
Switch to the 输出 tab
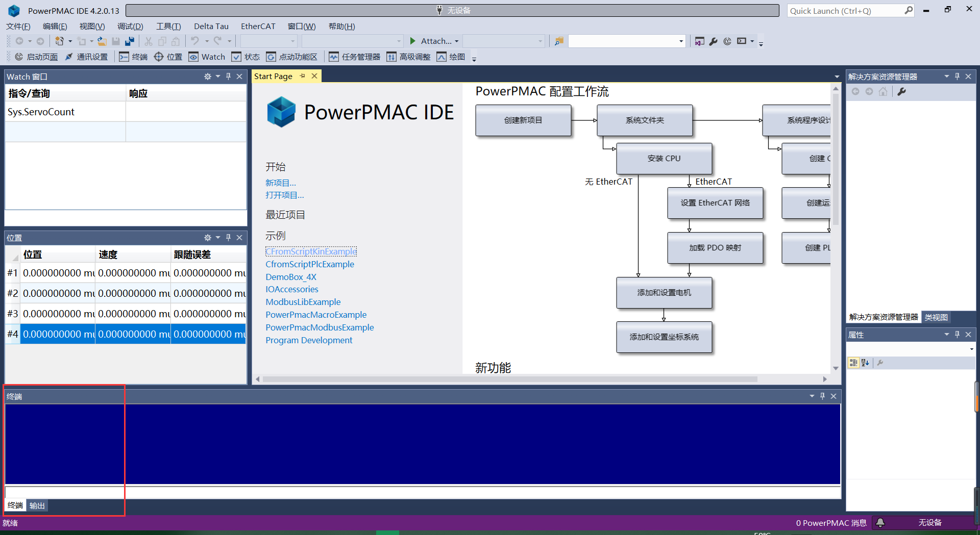(x=36, y=505)
